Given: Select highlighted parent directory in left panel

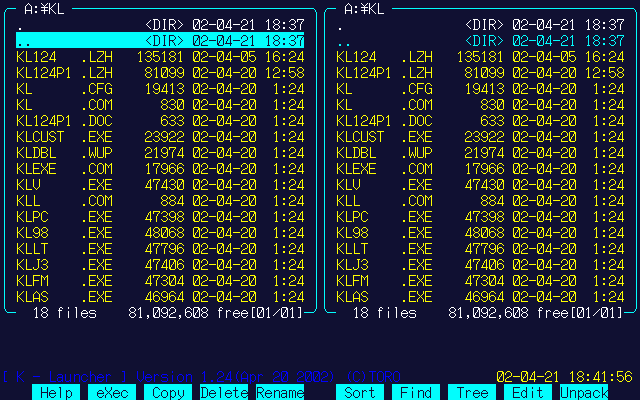Looking at the screenshot, I should [160, 41].
